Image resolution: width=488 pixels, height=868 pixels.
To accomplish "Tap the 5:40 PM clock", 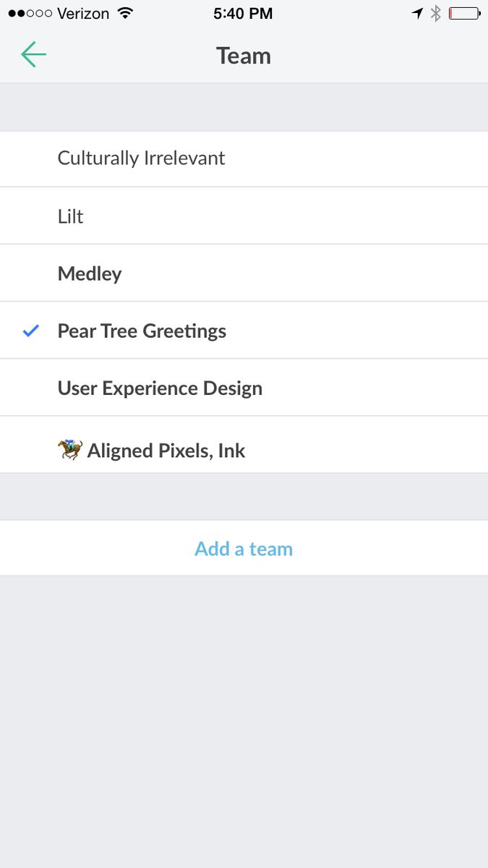I will pyautogui.click(x=244, y=13).
